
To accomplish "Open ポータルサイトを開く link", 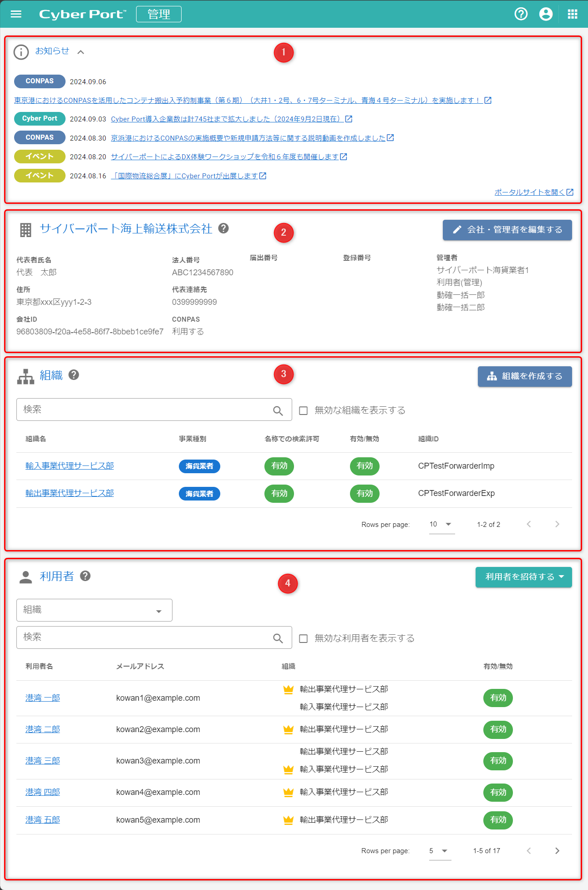I will pos(533,192).
